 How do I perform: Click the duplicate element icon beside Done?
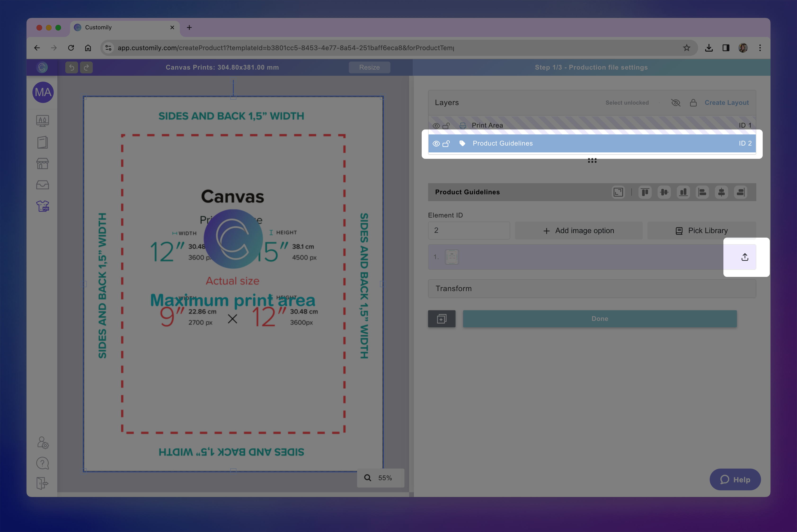point(441,319)
